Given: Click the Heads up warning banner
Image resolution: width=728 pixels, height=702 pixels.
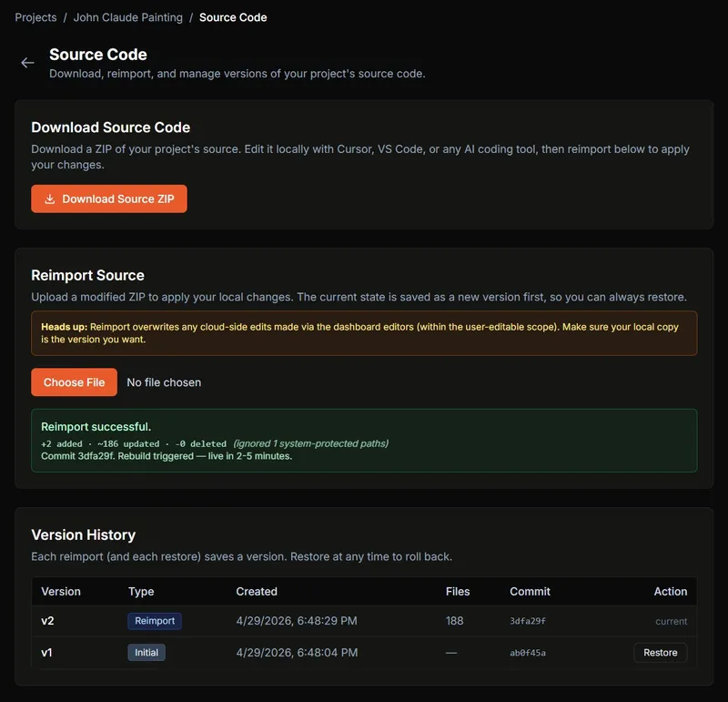Looking at the screenshot, I should (x=364, y=333).
